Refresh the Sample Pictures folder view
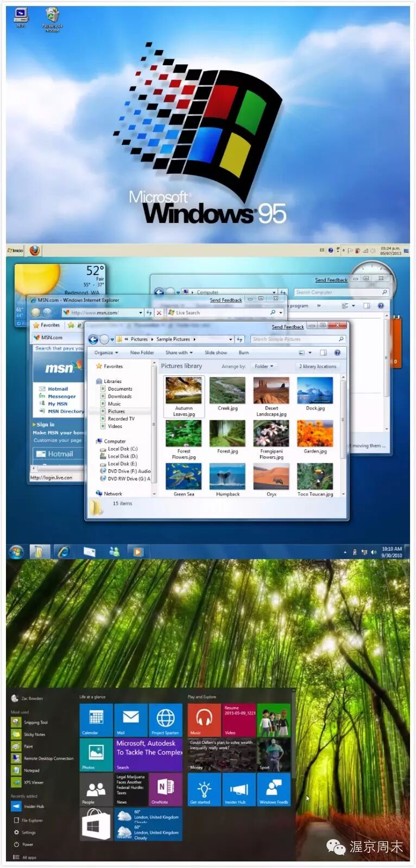This screenshot has height=868, width=416. coord(239,340)
